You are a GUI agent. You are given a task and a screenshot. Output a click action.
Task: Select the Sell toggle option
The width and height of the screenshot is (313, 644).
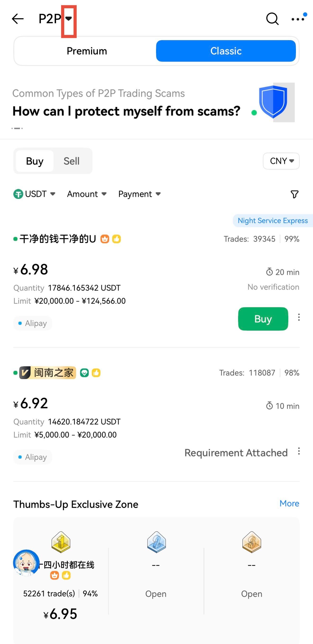pyautogui.click(x=71, y=161)
